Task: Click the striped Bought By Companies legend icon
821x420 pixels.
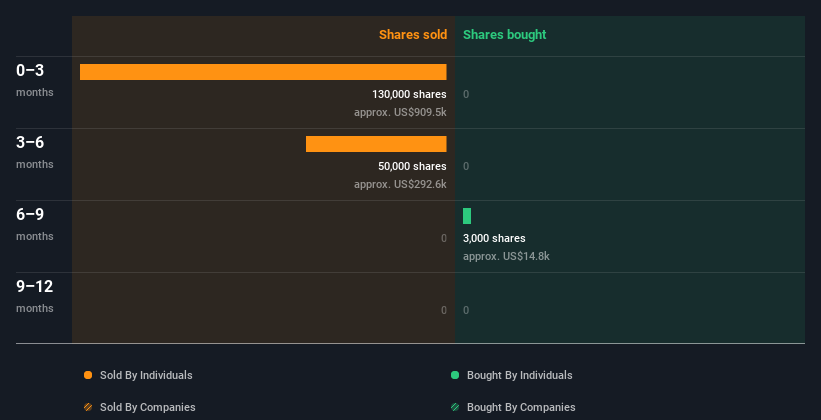Action: click(x=455, y=407)
